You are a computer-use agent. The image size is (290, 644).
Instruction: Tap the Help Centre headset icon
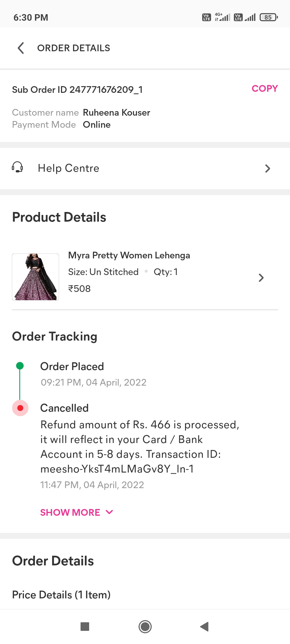click(x=17, y=167)
